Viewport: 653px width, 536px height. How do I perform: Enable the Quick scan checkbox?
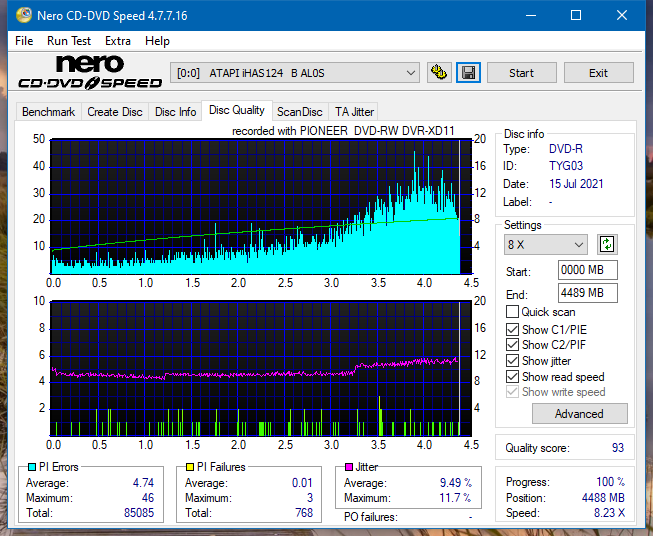pyautogui.click(x=512, y=312)
